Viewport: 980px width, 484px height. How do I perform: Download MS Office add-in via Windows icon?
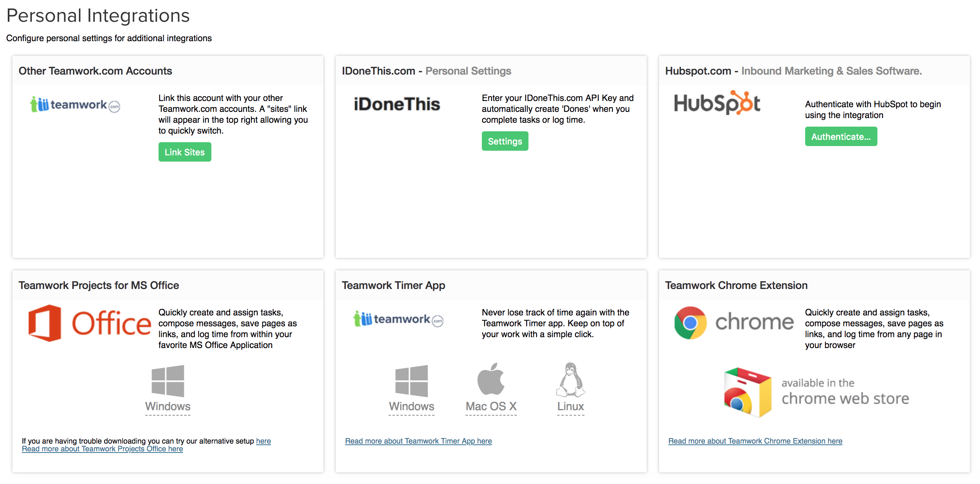(167, 381)
